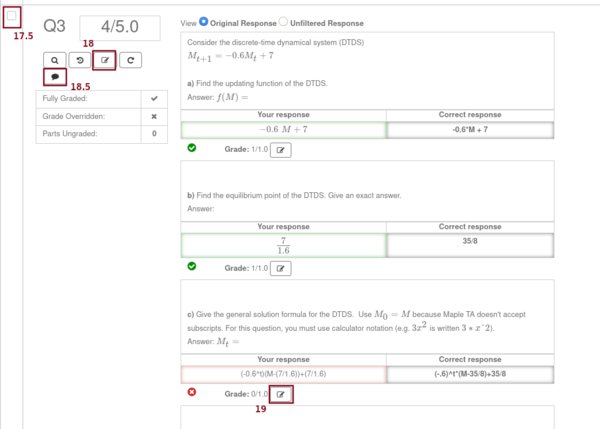Open the comment speech bubble button

53,76
